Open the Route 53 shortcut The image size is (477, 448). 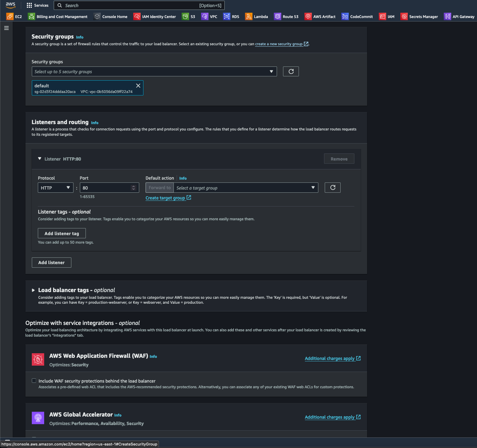(x=286, y=17)
